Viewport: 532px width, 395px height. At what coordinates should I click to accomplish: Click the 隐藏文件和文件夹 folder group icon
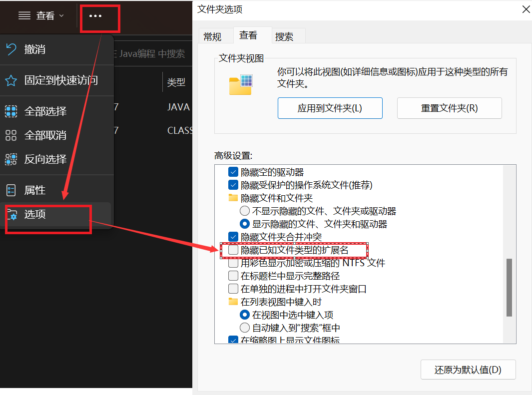click(233, 198)
